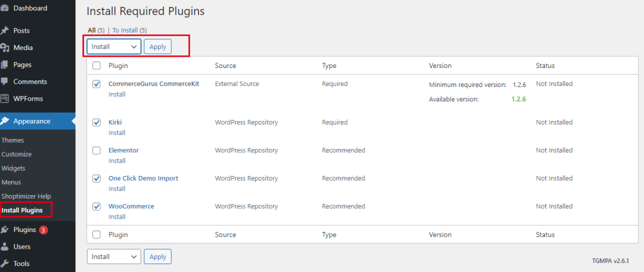This screenshot has height=272, width=644.
Task: Uncheck the Kirki plugin checkbox
Action: (x=97, y=122)
